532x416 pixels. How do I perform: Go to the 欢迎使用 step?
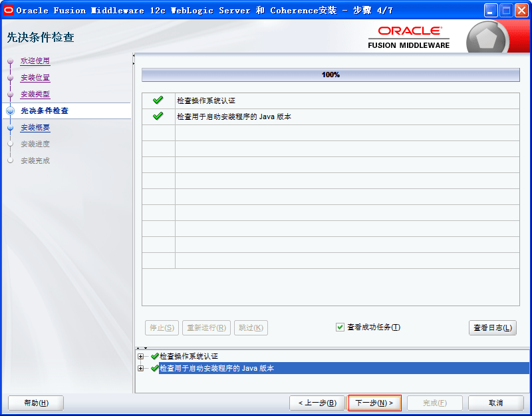click(35, 61)
